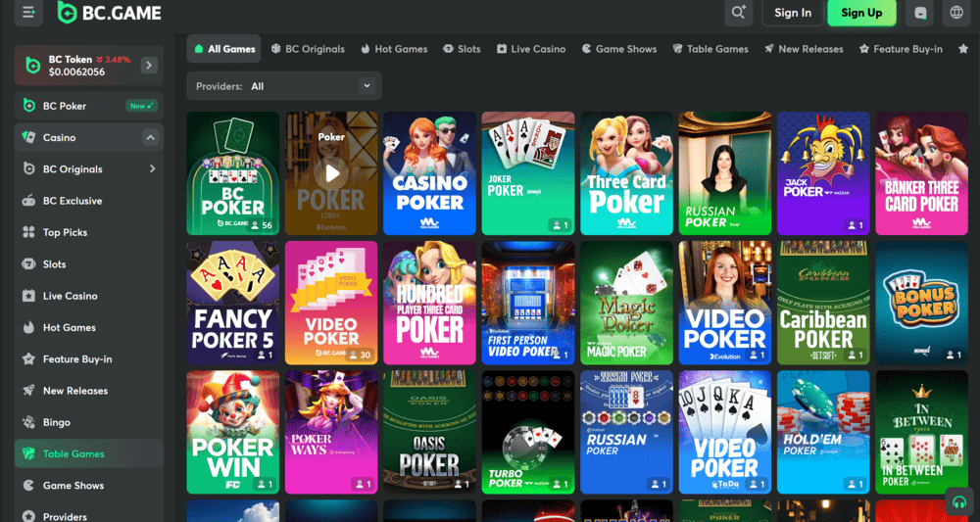
Task: Open the Poker Win game card
Action: [x=232, y=432]
